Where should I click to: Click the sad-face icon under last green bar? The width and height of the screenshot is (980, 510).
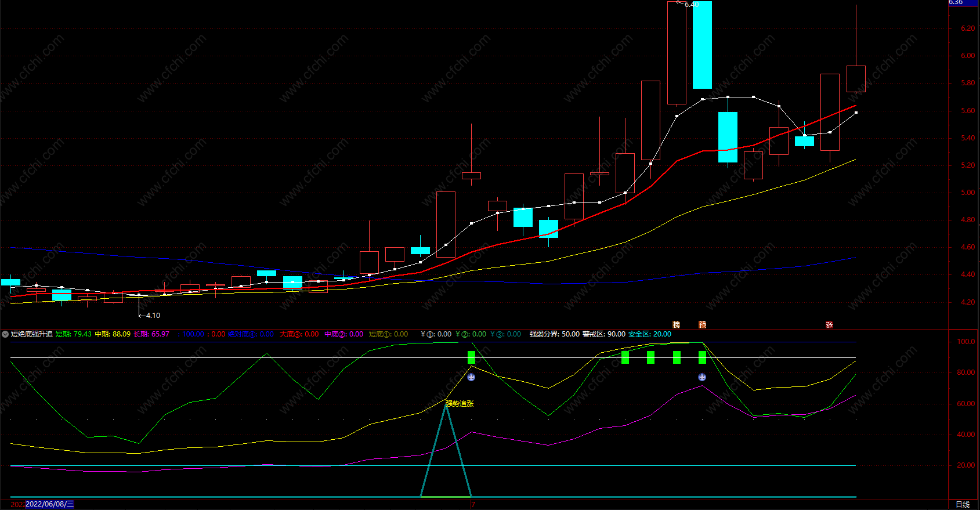point(702,377)
